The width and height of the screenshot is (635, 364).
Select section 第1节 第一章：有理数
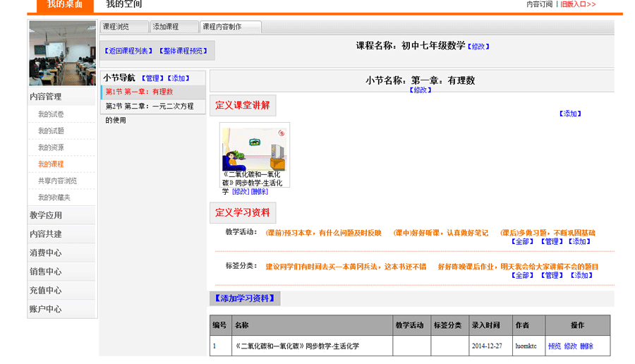click(140, 92)
